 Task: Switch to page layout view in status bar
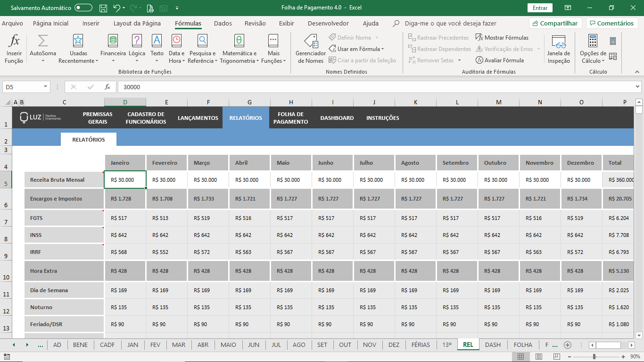538,356
